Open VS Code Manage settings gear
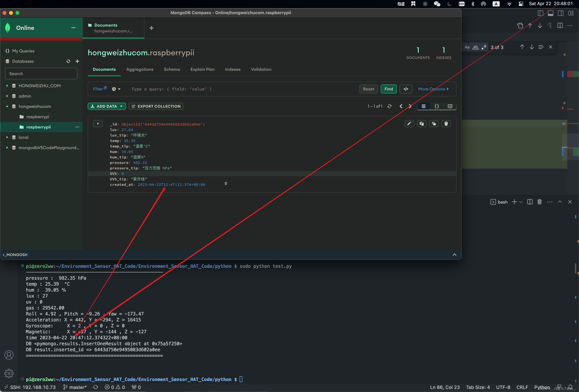579x392 pixels. [9, 373]
